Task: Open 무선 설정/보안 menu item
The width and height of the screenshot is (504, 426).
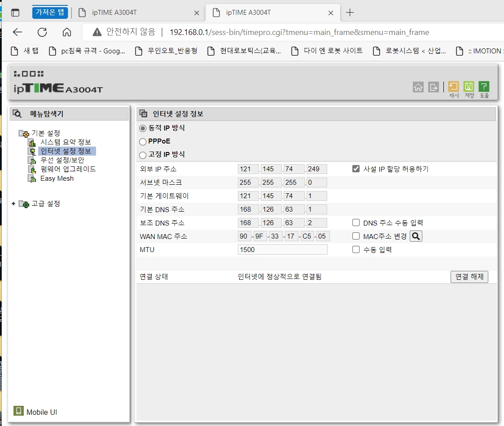Action: 62,160
